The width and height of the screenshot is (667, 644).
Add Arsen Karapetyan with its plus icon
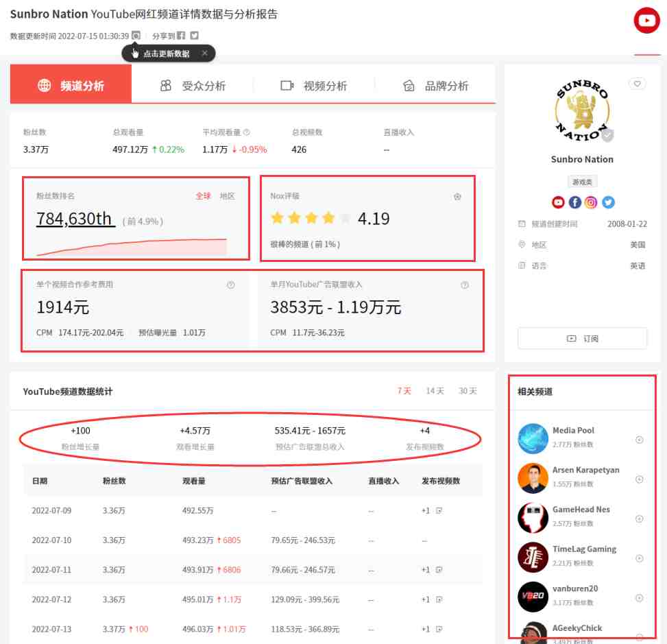tap(639, 479)
